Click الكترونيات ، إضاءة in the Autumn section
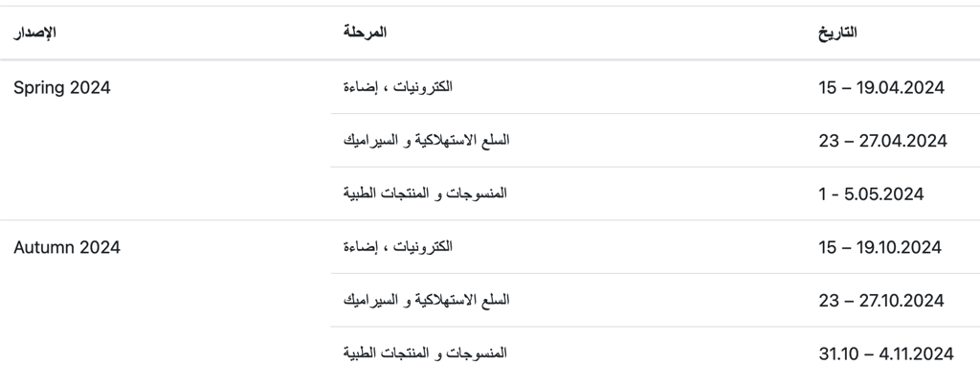The width and height of the screenshot is (980, 387). coord(397,247)
